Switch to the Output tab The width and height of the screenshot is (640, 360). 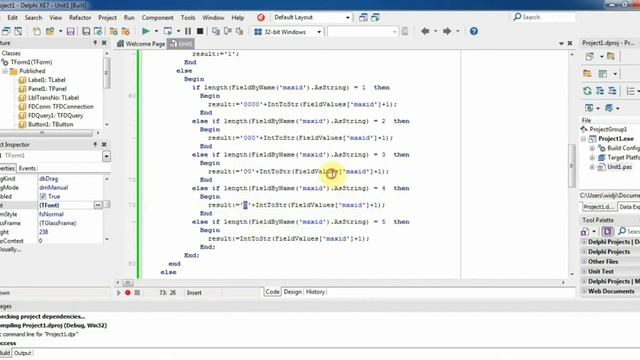coord(22,353)
